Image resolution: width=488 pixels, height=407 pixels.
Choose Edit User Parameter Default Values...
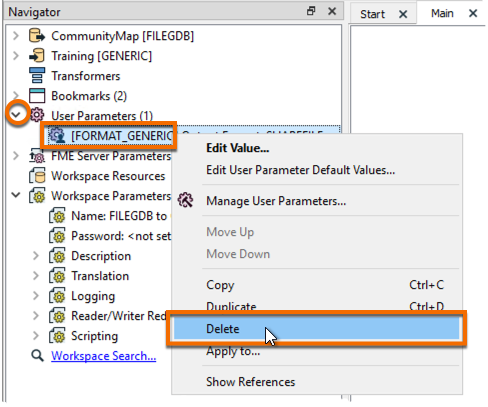[x=317, y=170]
